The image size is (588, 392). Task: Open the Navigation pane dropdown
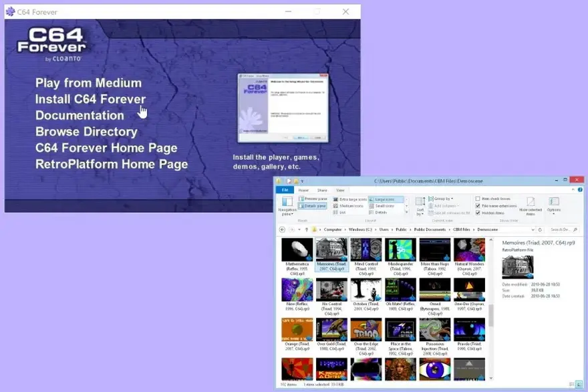287,206
